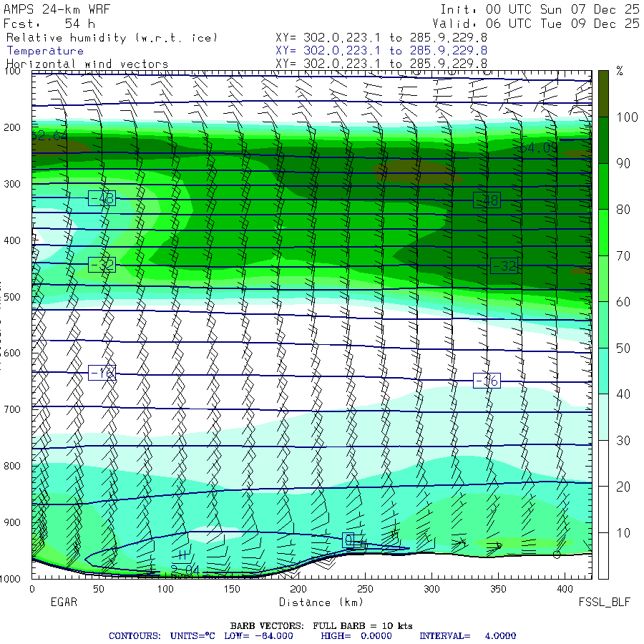
Task: Click the colorbar label "60"
Action: pos(623,302)
